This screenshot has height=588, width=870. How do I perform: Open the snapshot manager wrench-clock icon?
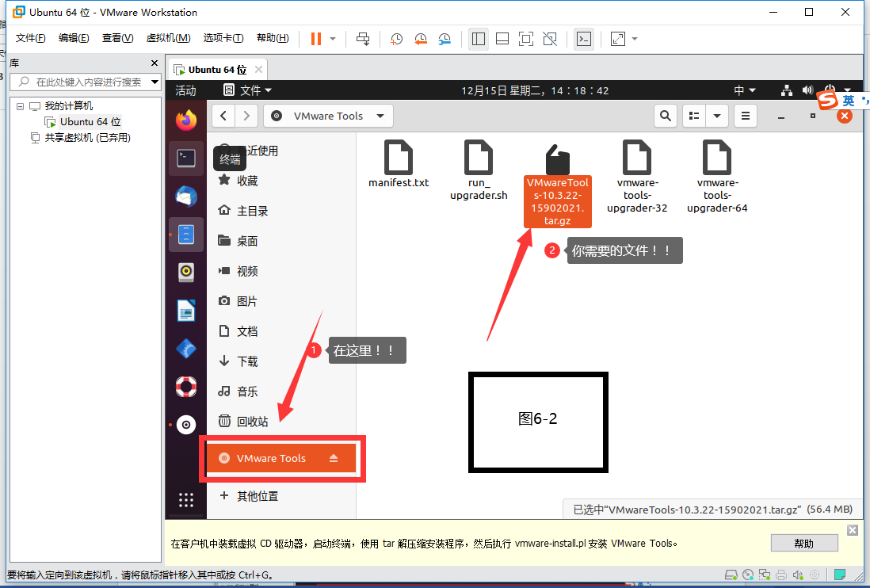445,39
